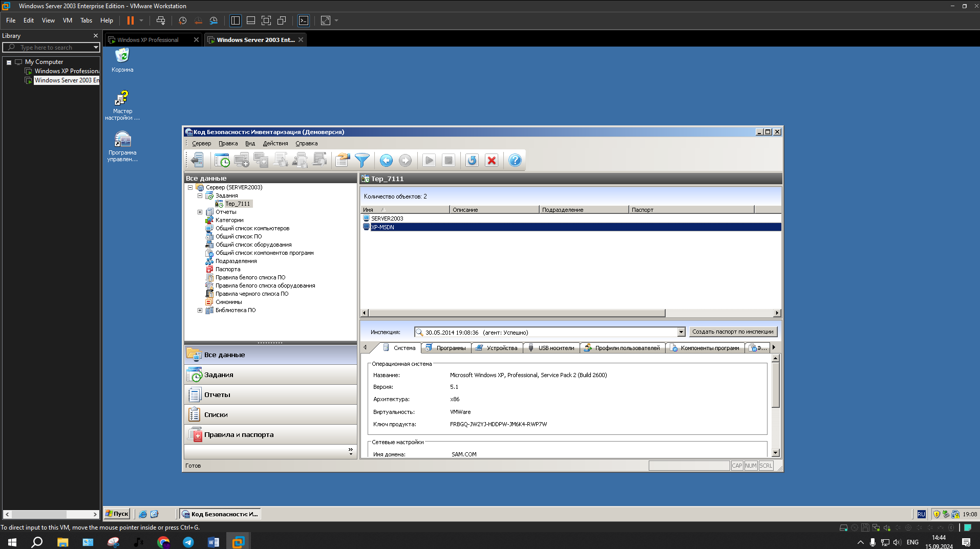
Task: Open VMware stretch guest dropdown arrow
Action: (x=336, y=20)
